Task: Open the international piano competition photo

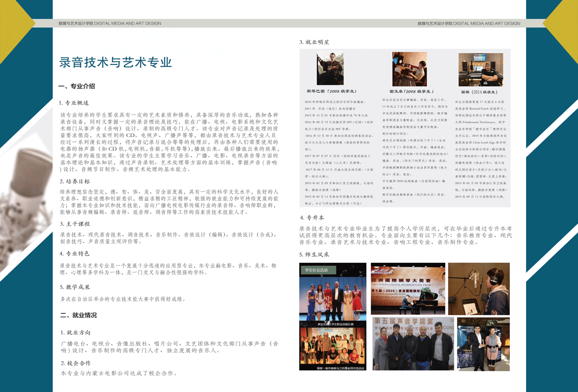Action: coord(408,289)
